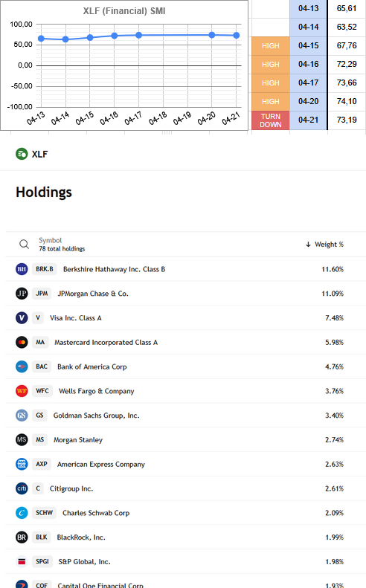
Task: Select the Morgan Stanley holding row
Action: pyautogui.click(x=185, y=439)
